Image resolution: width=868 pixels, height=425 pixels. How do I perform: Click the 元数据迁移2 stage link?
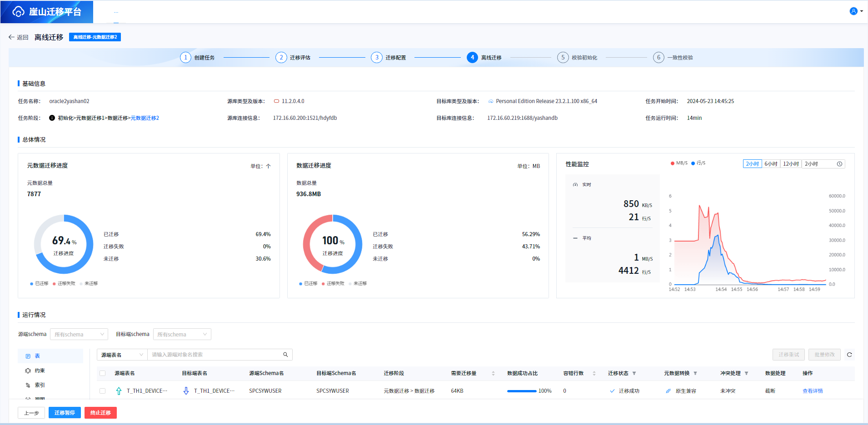145,118
